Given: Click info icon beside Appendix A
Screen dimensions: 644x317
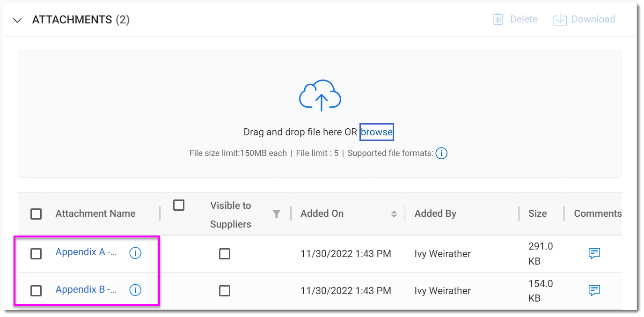Looking at the screenshot, I should [x=135, y=253].
